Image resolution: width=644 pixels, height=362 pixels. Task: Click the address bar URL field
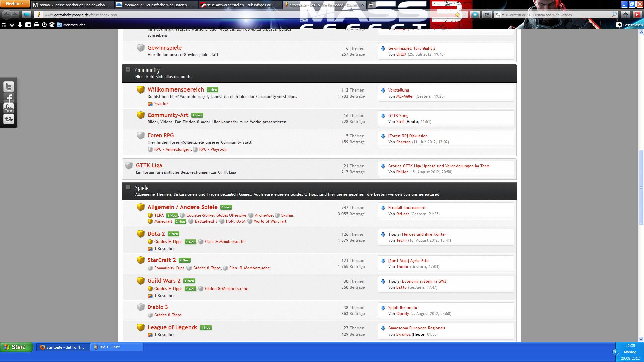[x=248, y=15]
